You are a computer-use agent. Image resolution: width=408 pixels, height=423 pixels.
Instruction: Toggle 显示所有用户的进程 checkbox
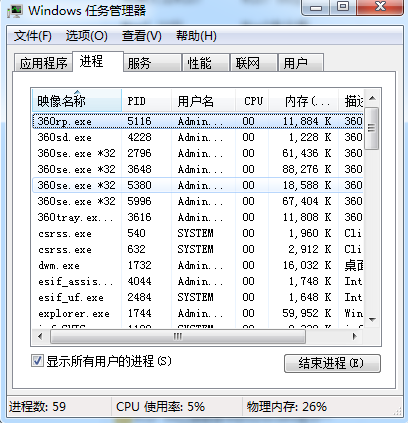click(37, 361)
